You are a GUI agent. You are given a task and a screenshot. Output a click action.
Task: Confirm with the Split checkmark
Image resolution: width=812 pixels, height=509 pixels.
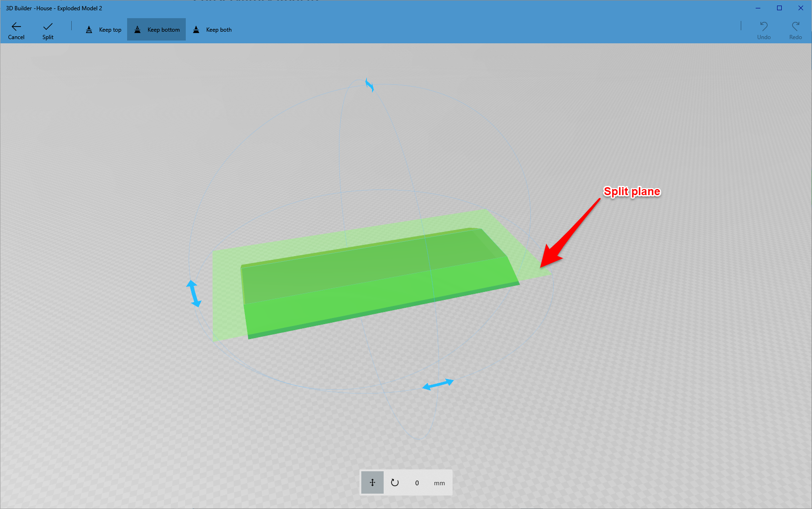tap(48, 27)
